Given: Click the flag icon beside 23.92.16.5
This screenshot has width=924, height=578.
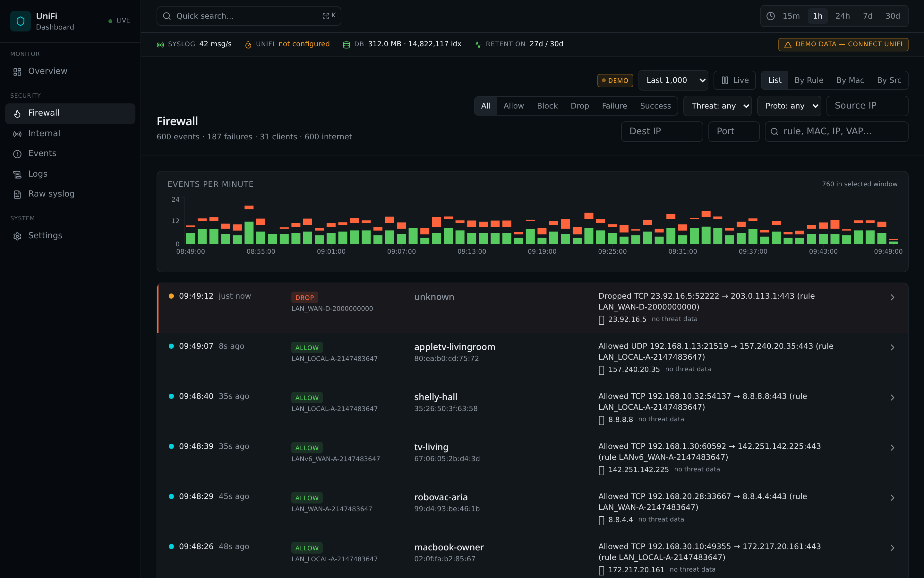Looking at the screenshot, I should click(601, 320).
